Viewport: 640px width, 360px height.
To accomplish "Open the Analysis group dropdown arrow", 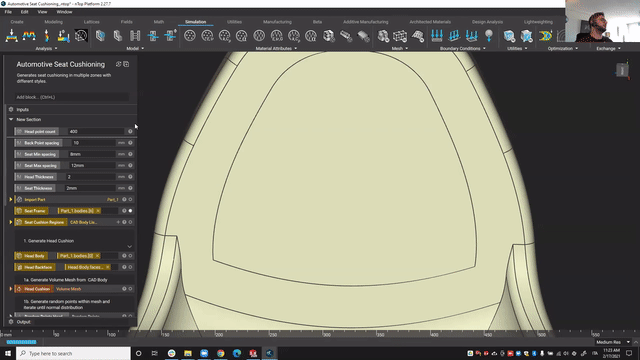I will coord(56,49).
